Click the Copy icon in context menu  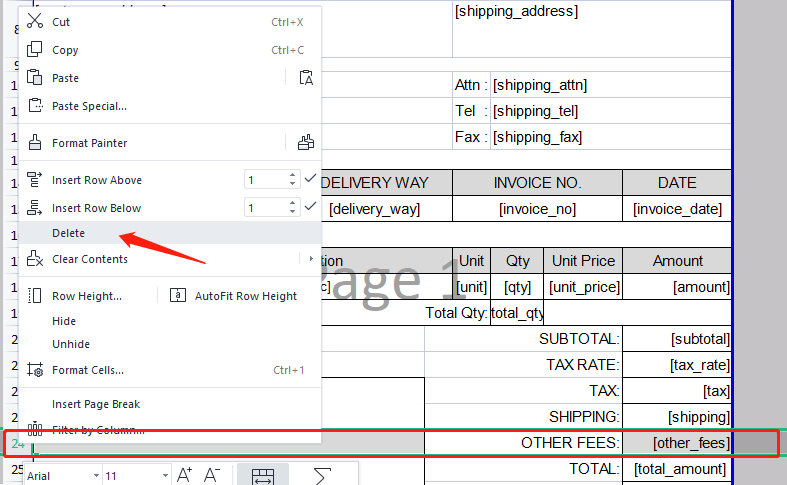(35, 50)
